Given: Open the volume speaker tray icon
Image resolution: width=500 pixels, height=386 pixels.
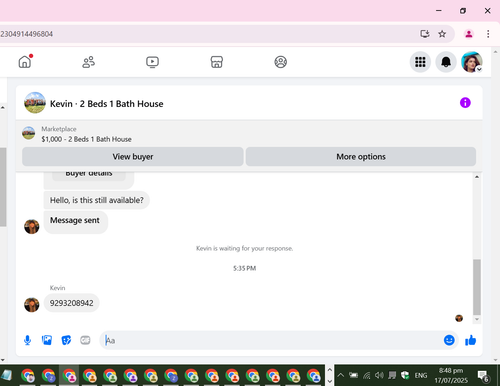Looking at the screenshot, I should [379, 375].
